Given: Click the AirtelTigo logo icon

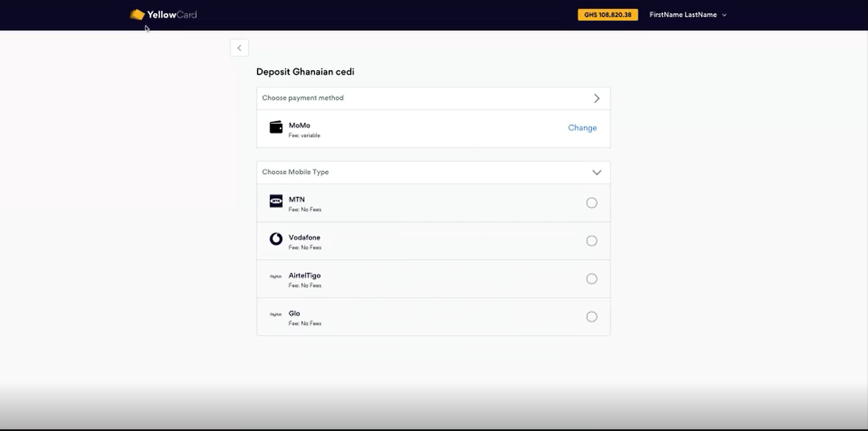Looking at the screenshot, I should point(275,277).
